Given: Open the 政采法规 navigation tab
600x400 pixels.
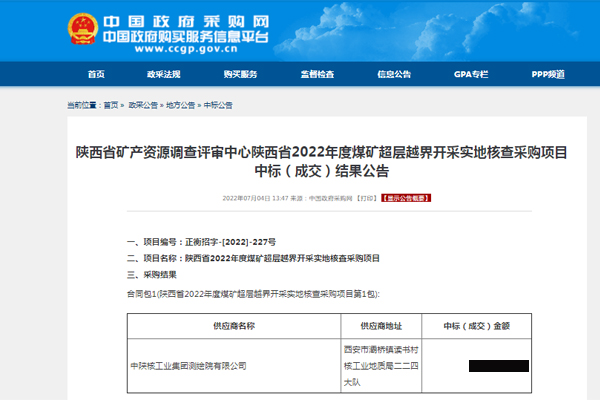Looking at the screenshot, I should [x=163, y=75].
